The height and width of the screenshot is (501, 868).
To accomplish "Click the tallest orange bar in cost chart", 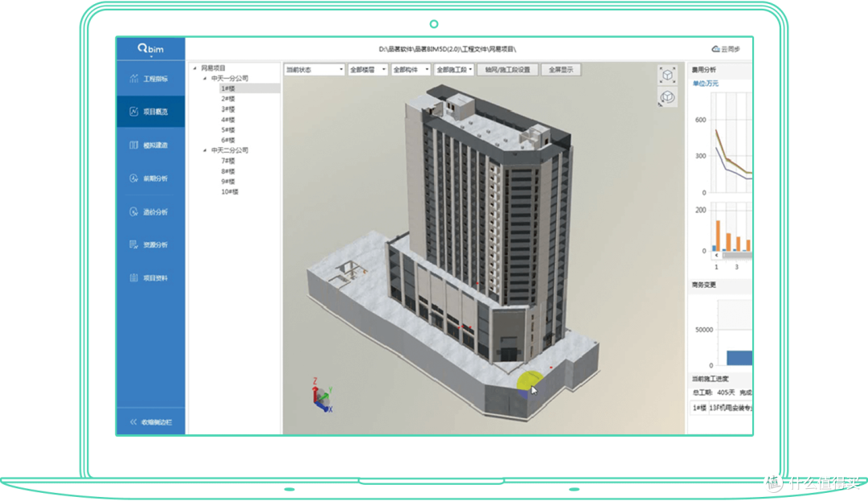I will click(718, 236).
